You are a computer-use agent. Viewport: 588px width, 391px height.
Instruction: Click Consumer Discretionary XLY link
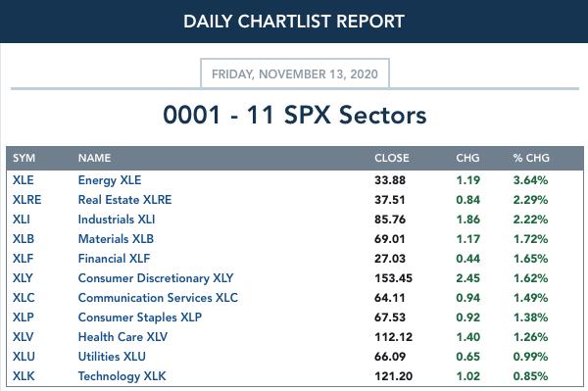(156, 278)
